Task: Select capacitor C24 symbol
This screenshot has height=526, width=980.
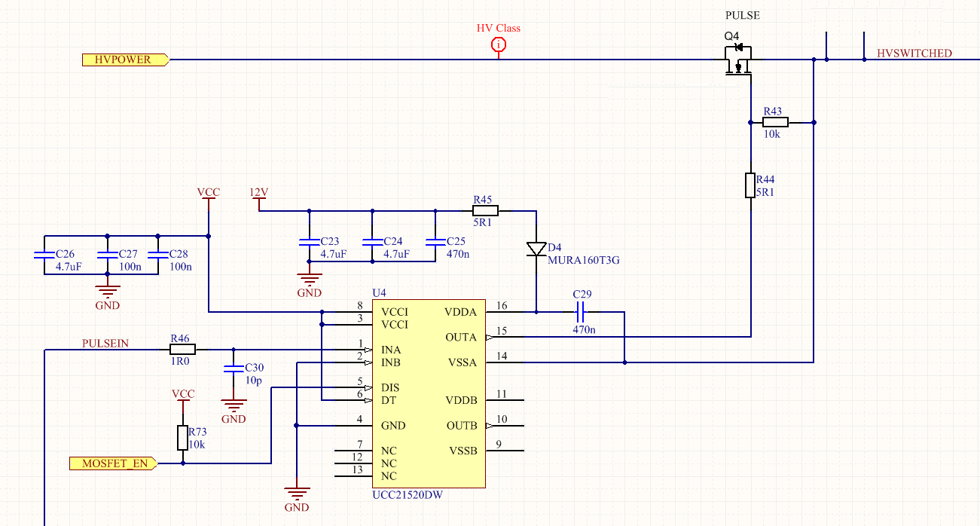Action: pyautogui.click(x=372, y=242)
